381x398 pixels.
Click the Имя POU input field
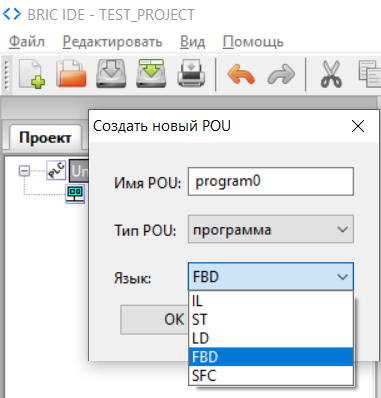pos(271,182)
